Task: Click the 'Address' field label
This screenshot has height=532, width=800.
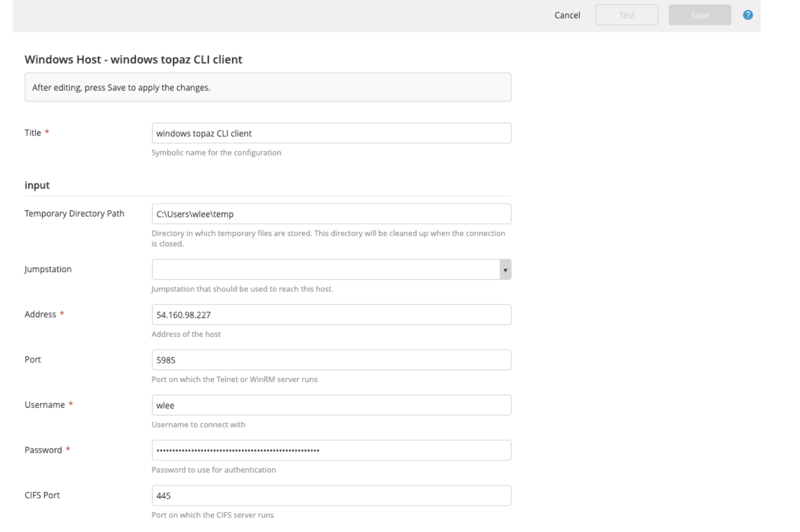Action: (40, 314)
